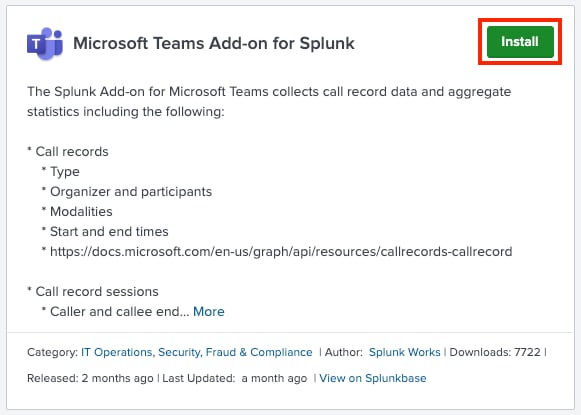Expand the description with More link
581x415 pixels.
coord(209,311)
